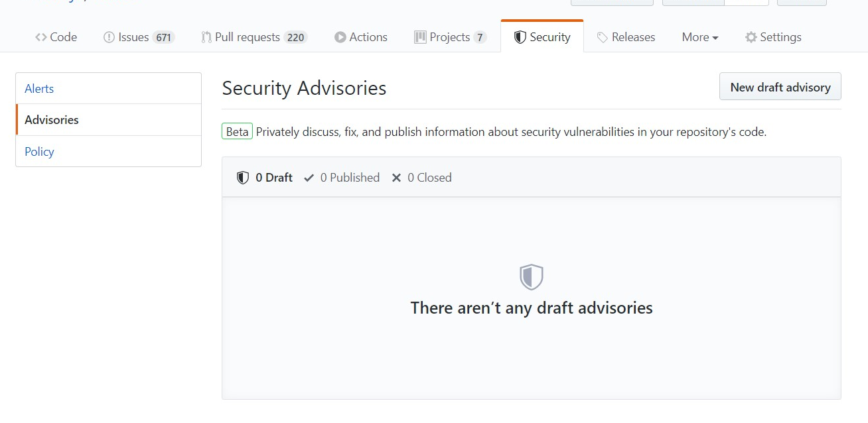Image resolution: width=868 pixels, height=423 pixels.
Task: Open the Releases tab
Action: tap(626, 37)
